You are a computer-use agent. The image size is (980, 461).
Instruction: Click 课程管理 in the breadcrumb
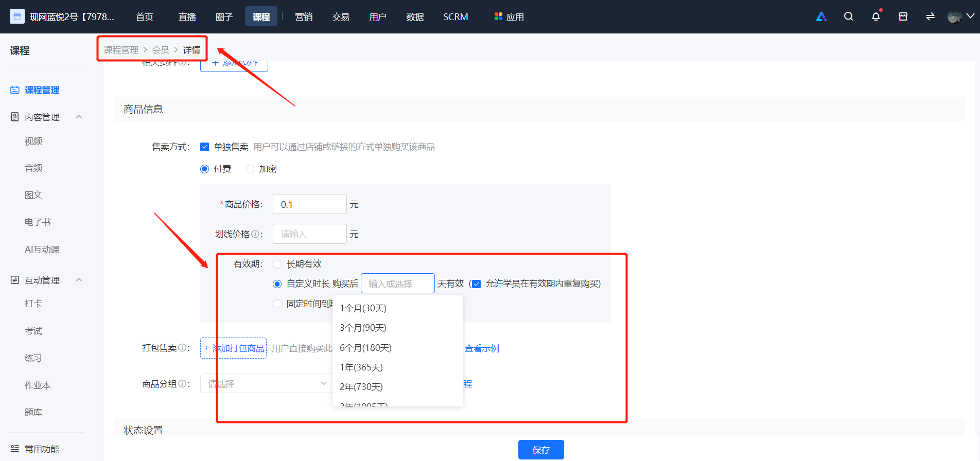[x=121, y=50]
